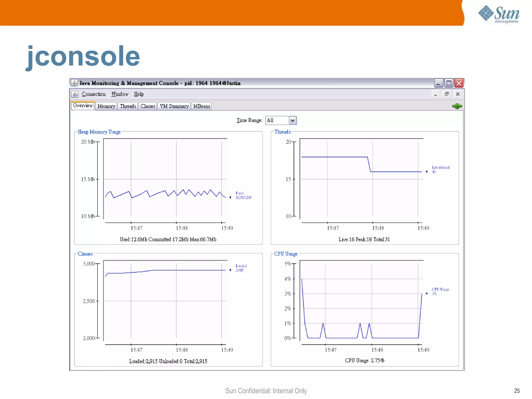Click the CPU Usage 3% legend label
The image size is (532, 399).
pyautogui.click(x=440, y=291)
